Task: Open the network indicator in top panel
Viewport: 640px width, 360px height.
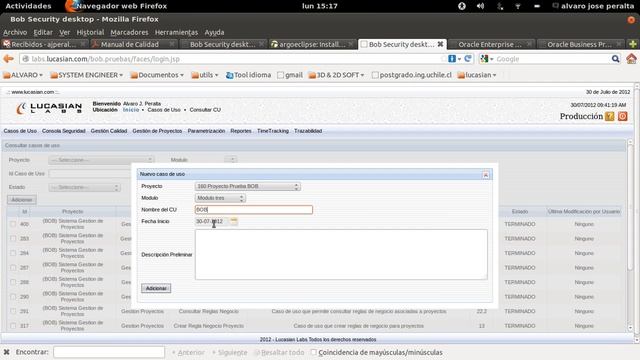Action: [x=518, y=6]
